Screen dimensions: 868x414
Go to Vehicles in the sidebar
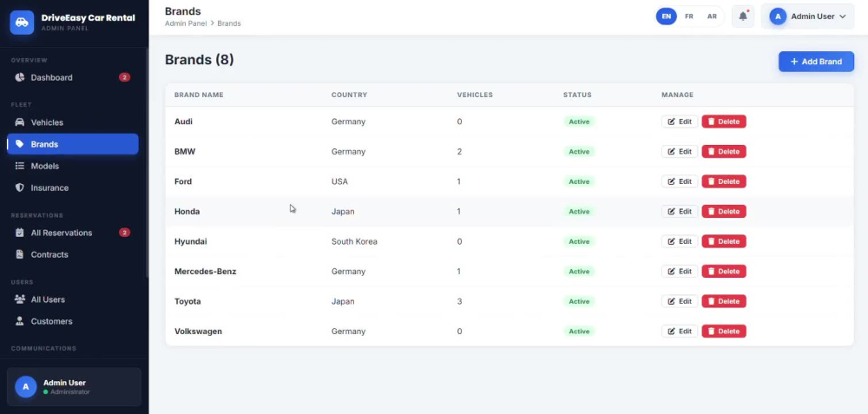(73, 122)
